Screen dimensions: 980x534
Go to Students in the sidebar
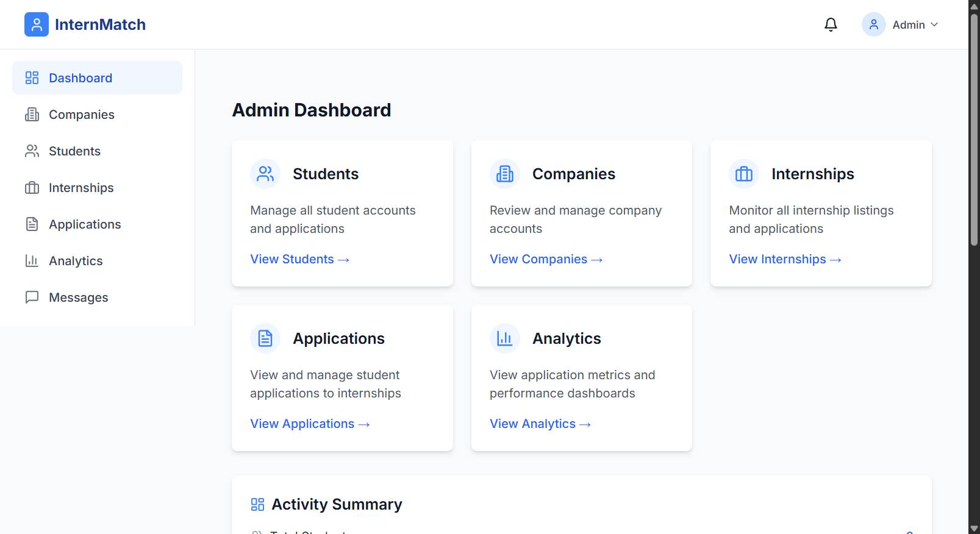pos(74,151)
